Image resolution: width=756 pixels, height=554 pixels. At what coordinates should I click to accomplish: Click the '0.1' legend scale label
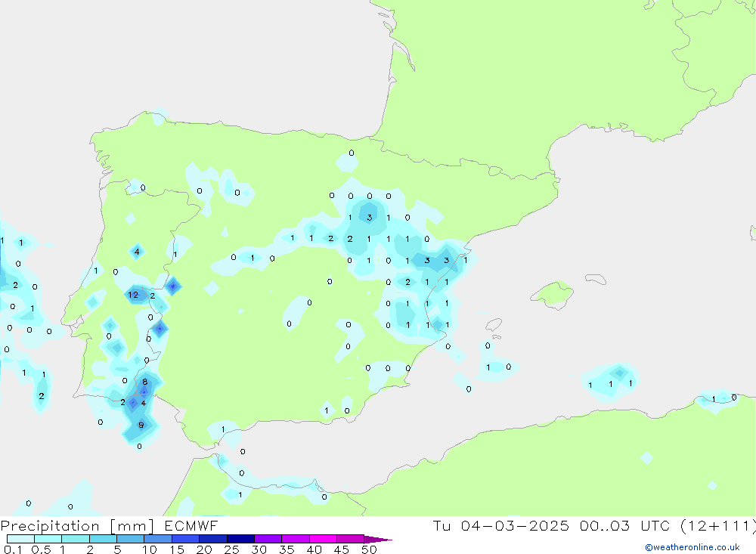coord(13,549)
